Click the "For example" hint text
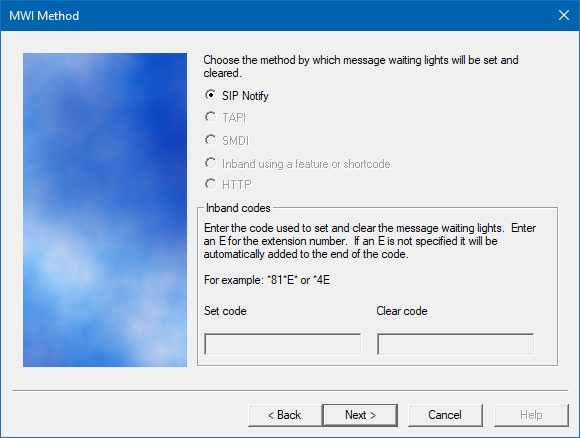This screenshot has width=580, height=438. 267,280
